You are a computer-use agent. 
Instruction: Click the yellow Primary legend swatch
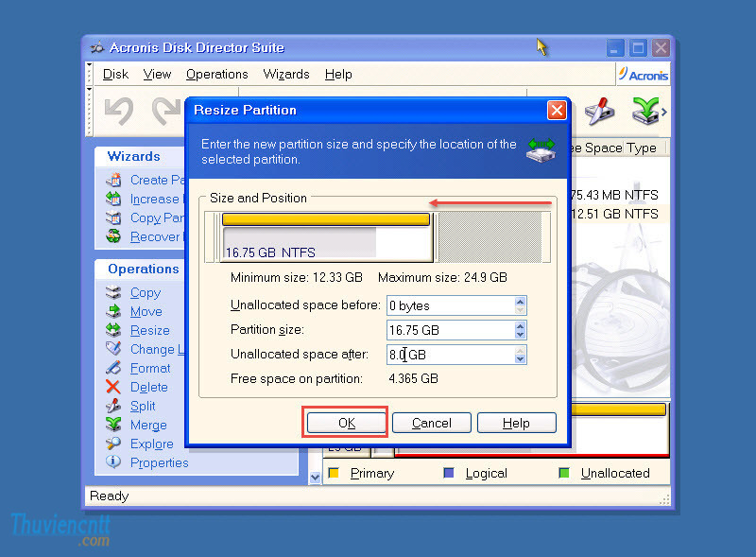pos(334,473)
